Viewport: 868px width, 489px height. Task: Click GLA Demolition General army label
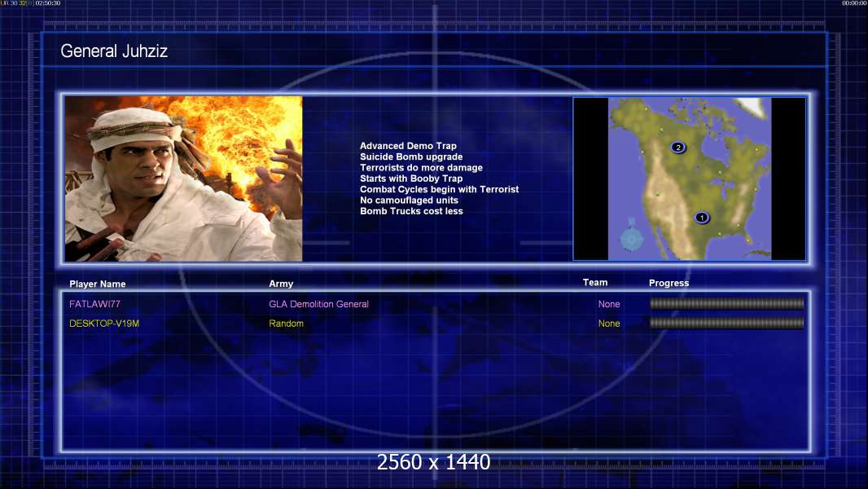pyautogui.click(x=319, y=304)
